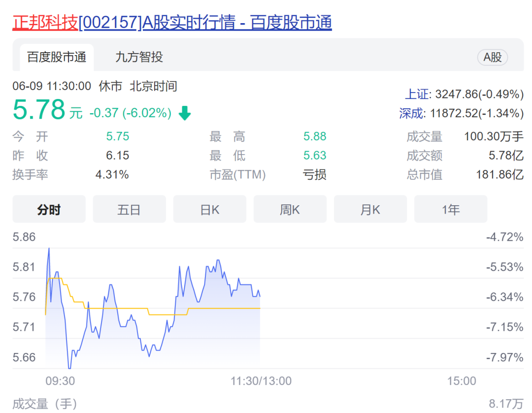The height and width of the screenshot is (413, 532).
Task: Click the 总市值 181.86亿 value
Action: 499,175
